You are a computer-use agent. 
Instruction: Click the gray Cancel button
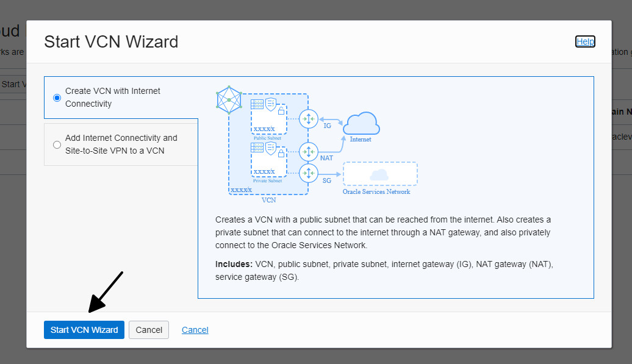[149, 330]
